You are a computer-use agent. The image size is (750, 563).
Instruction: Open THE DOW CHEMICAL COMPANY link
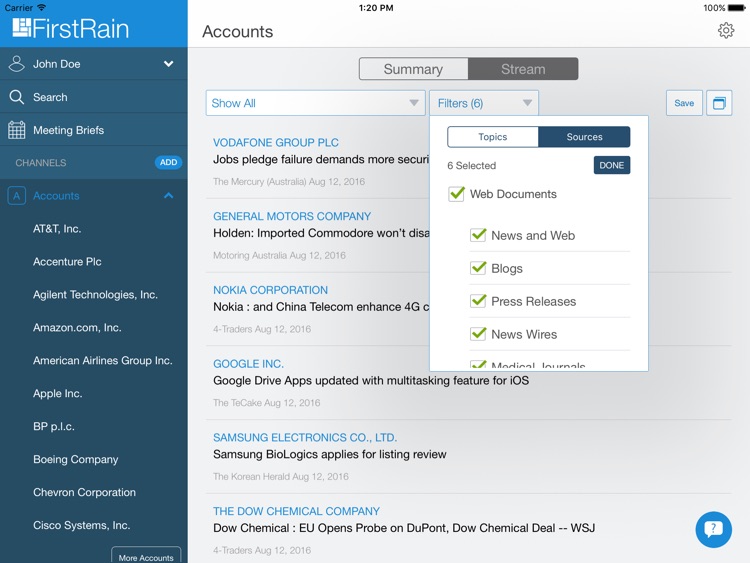(296, 511)
